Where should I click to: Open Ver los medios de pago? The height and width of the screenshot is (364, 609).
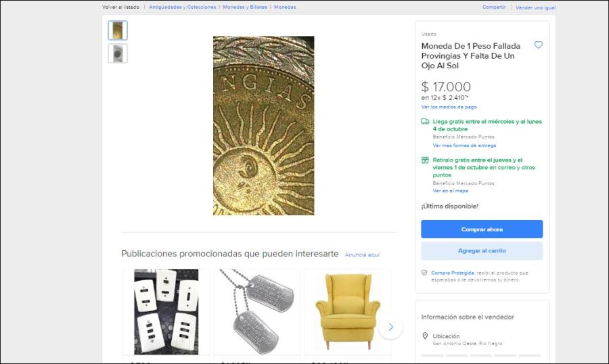pyautogui.click(x=449, y=107)
